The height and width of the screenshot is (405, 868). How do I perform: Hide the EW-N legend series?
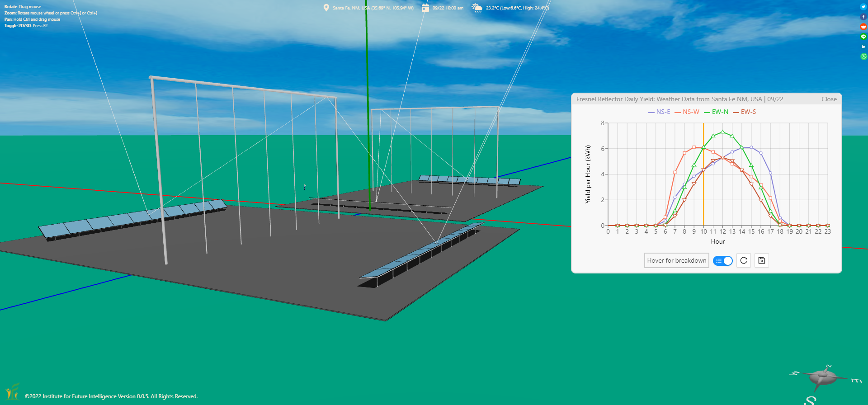tap(716, 112)
